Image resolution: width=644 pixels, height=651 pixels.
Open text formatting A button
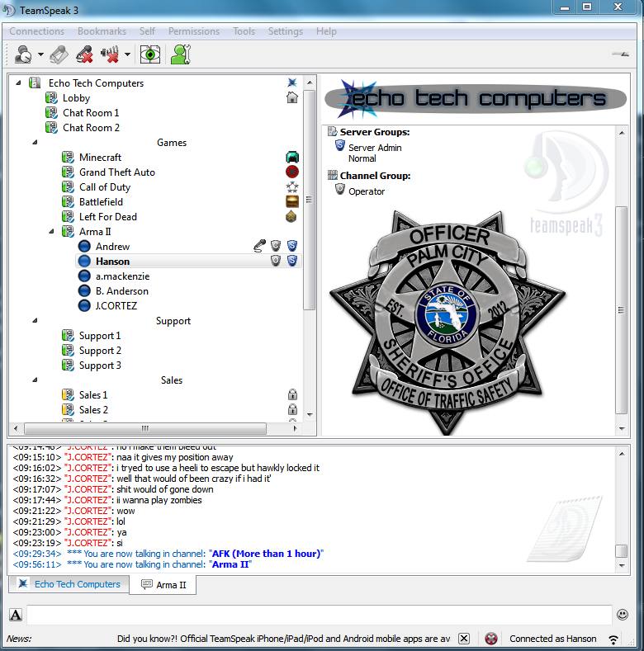click(x=16, y=615)
